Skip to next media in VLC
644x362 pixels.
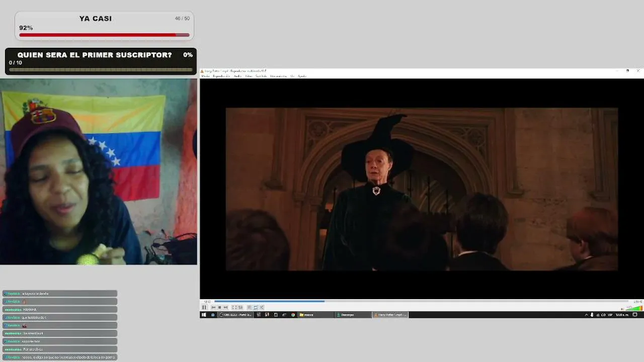pos(225,307)
